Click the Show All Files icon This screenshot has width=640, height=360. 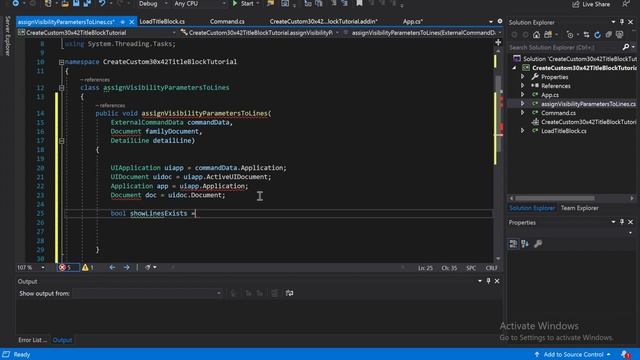click(x=620, y=35)
